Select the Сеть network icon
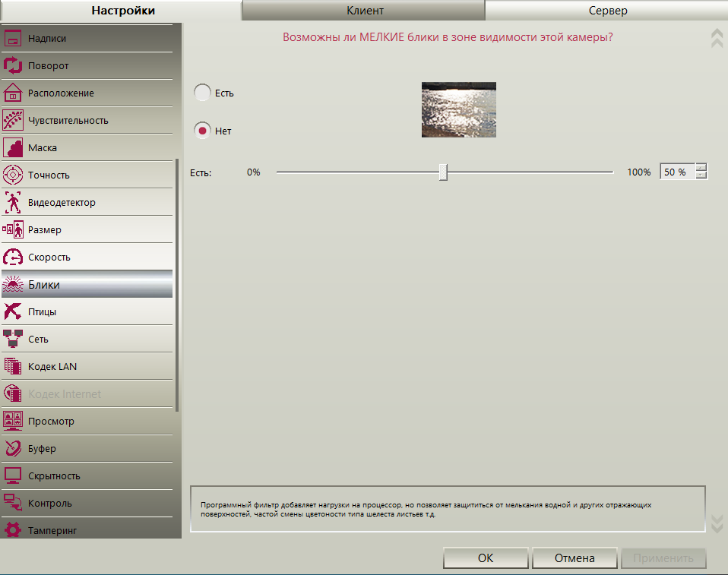 point(12,340)
